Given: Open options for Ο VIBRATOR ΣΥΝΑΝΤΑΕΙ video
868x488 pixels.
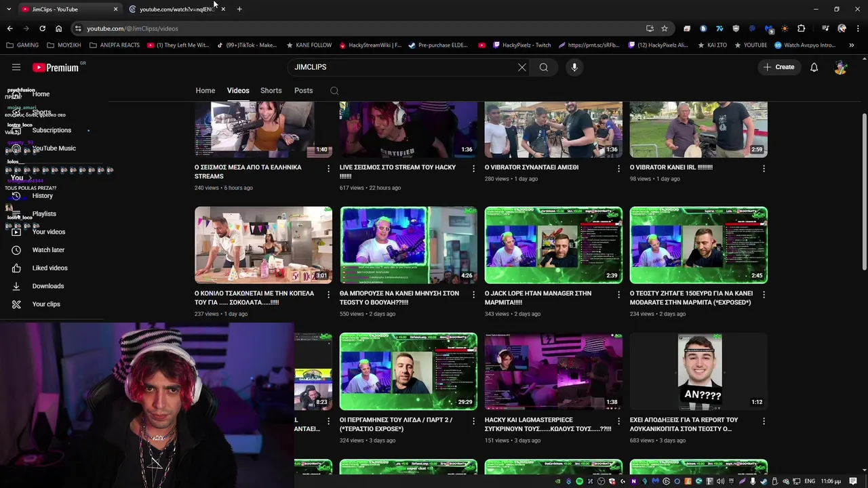Looking at the screenshot, I should pyautogui.click(x=618, y=168).
